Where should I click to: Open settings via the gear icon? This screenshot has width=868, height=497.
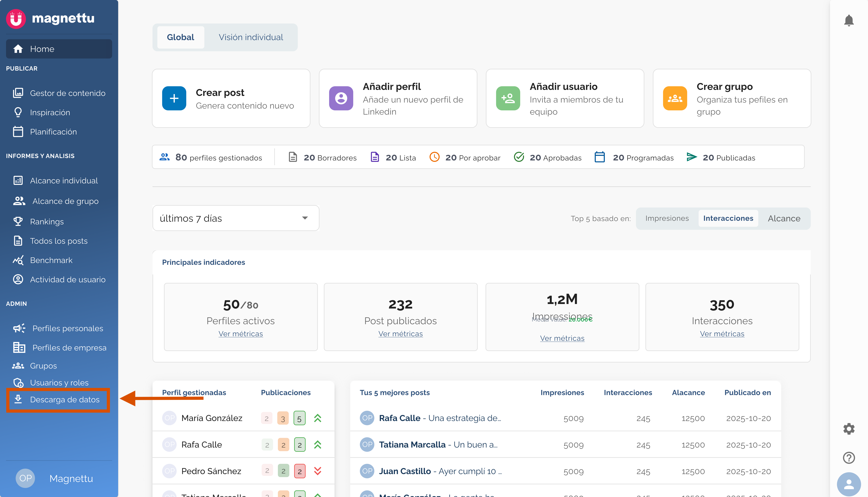849,429
